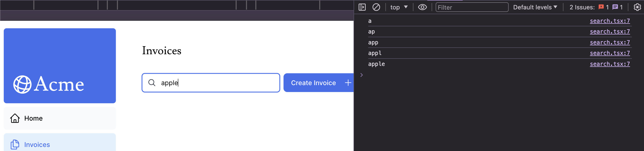The image size is (644, 151).
Task: Clear the console with the block icon
Action: click(376, 7)
